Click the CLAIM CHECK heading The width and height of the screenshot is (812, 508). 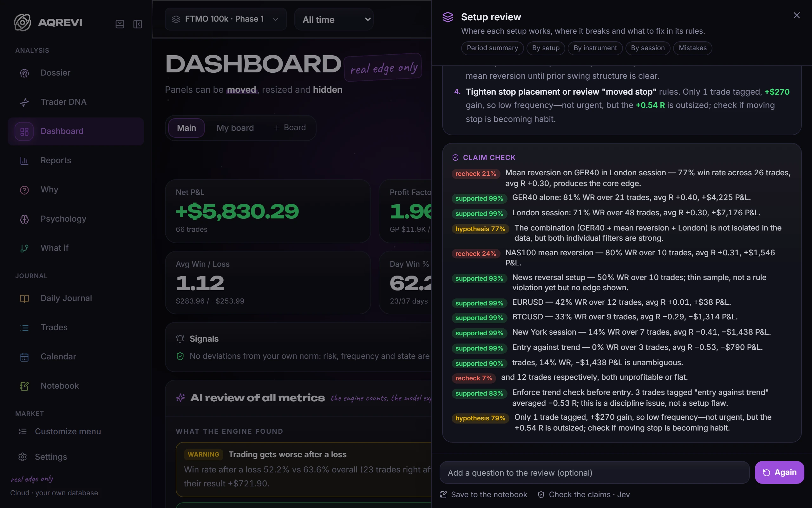[489, 157]
